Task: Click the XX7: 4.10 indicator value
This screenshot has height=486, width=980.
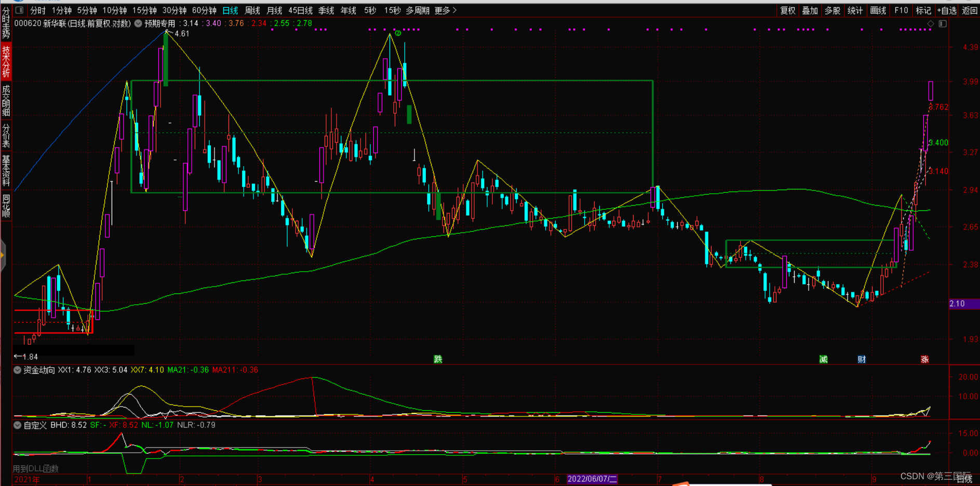Action: [147, 370]
